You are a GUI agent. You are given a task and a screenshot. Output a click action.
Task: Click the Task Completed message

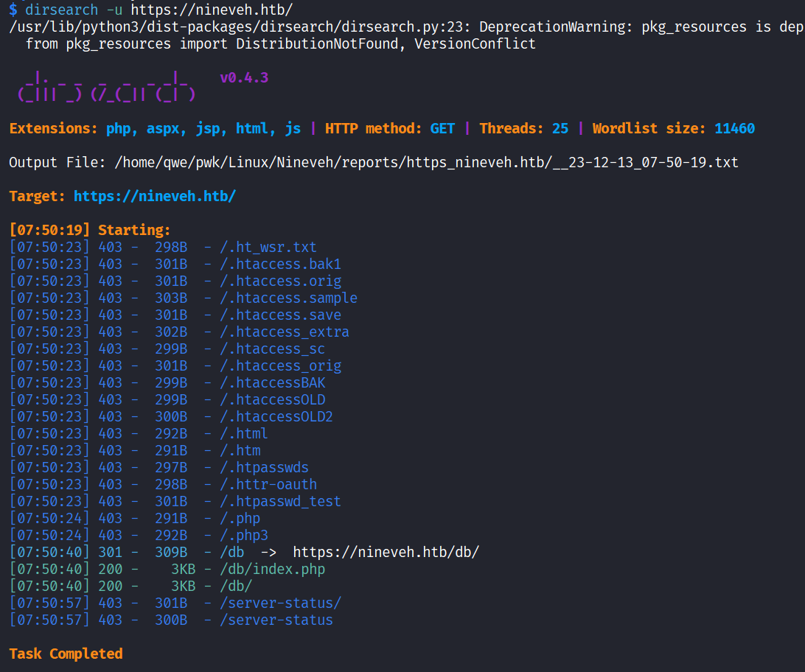point(66,654)
